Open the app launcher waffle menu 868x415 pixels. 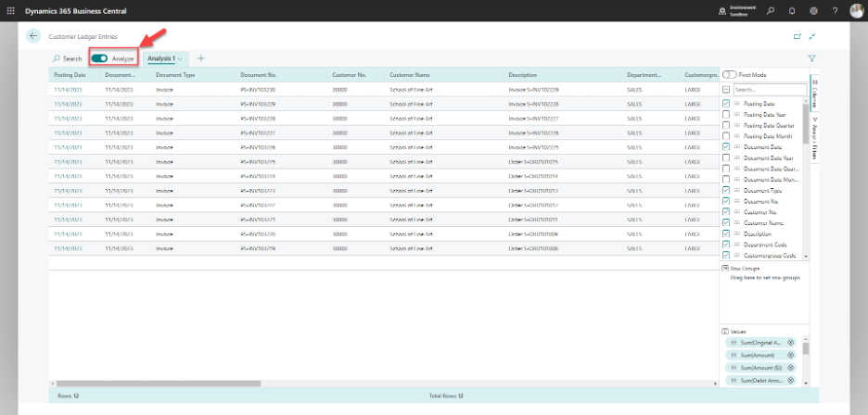point(11,10)
